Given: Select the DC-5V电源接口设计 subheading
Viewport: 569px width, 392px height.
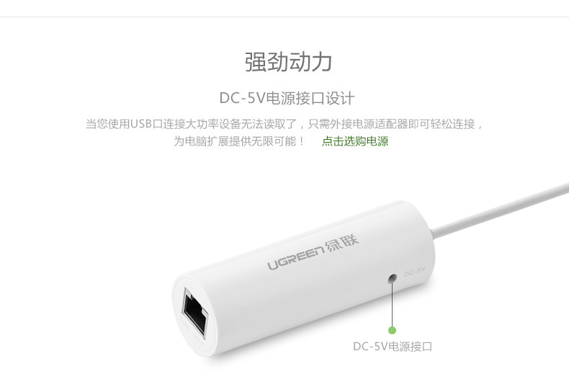Looking at the screenshot, I should click(287, 98).
